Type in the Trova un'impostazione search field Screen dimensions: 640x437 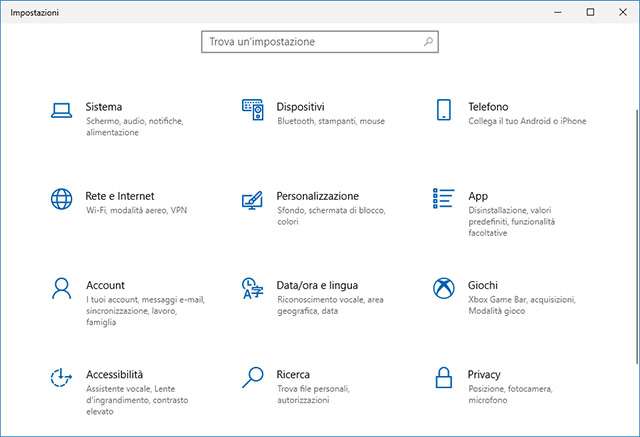[x=312, y=42]
